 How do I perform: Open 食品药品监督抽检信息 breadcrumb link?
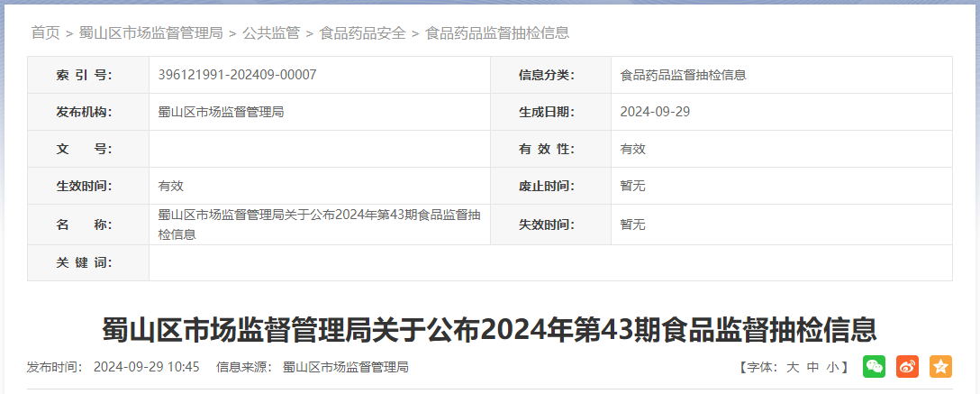coord(497,33)
